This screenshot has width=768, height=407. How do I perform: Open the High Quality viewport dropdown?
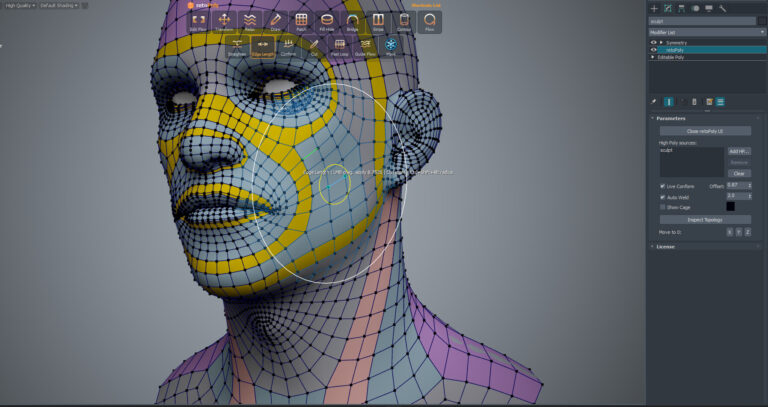(20, 5)
